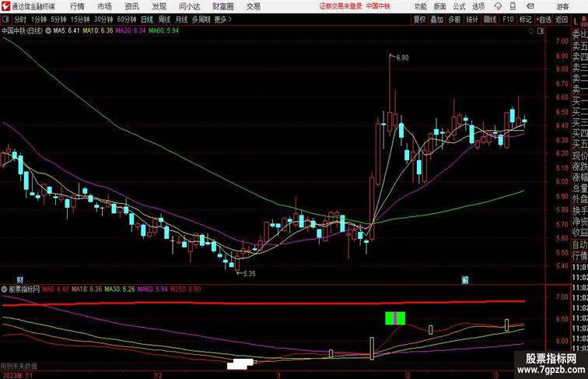Open the F10 company info button

pos(508,19)
